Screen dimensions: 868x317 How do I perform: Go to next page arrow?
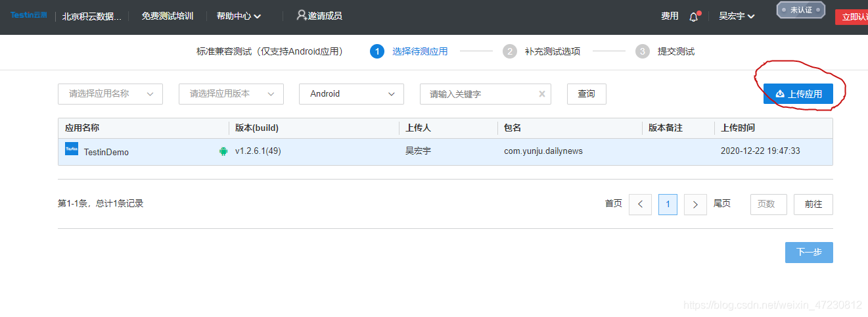[695, 205]
